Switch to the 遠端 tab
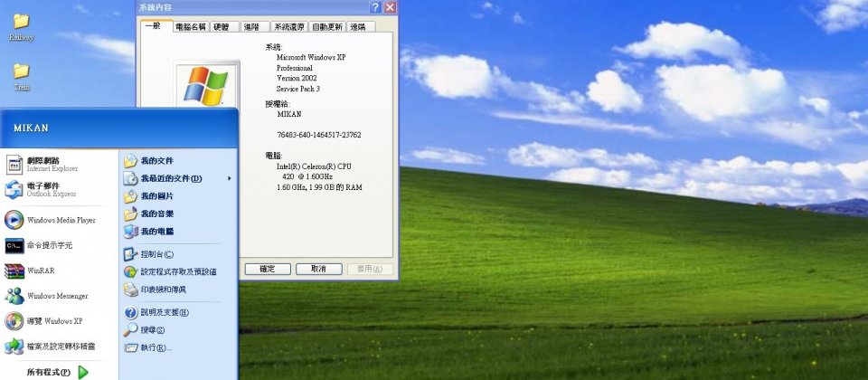The image size is (868, 380). pyautogui.click(x=362, y=26)
